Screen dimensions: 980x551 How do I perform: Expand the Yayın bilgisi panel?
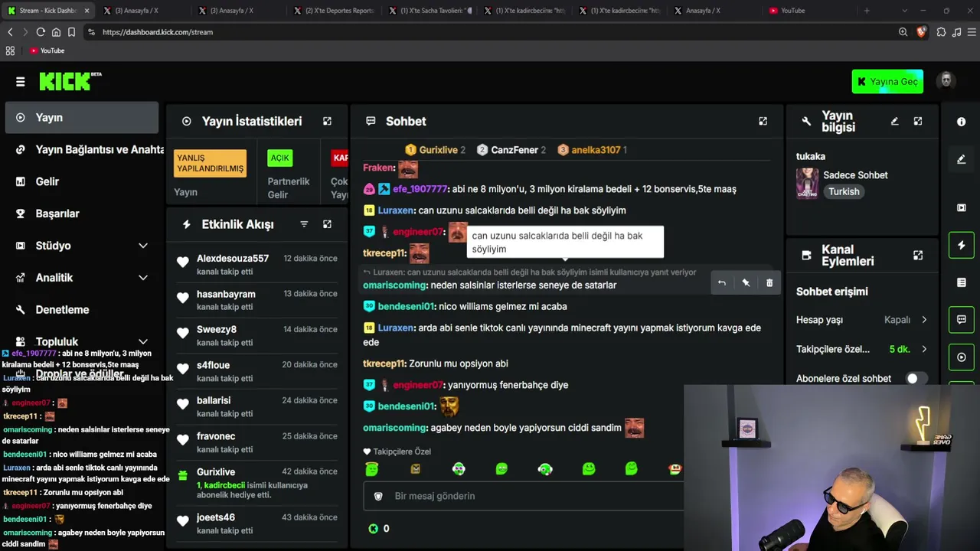tap(918, 121)
